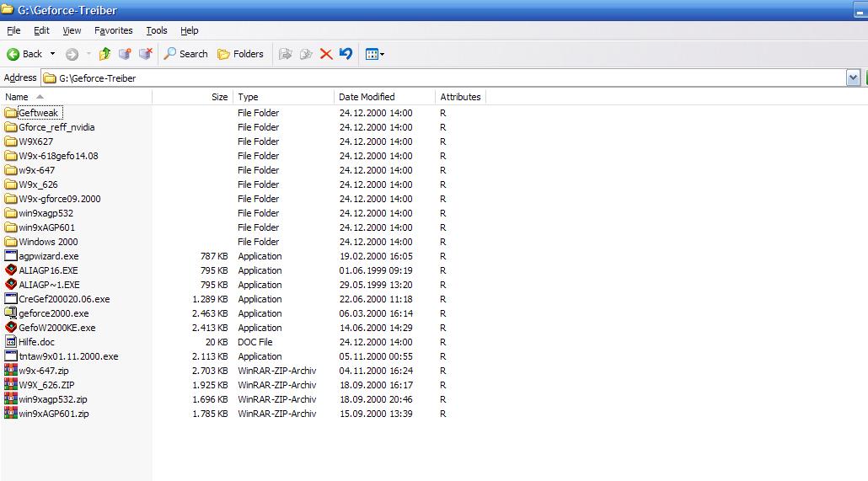Click the blue Undo arrow icon
The width and height of the screenshot is (868, 481).
coord(346,54)
